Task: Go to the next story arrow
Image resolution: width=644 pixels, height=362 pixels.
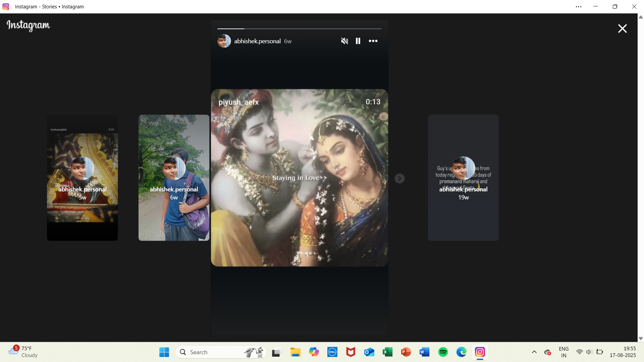Action: coord(399,178)
